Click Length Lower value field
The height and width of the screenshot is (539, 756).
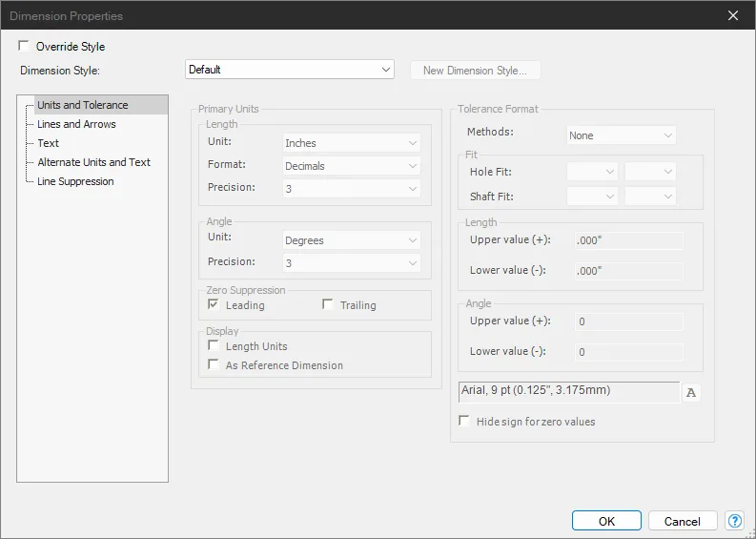click(x=628, y=271)
